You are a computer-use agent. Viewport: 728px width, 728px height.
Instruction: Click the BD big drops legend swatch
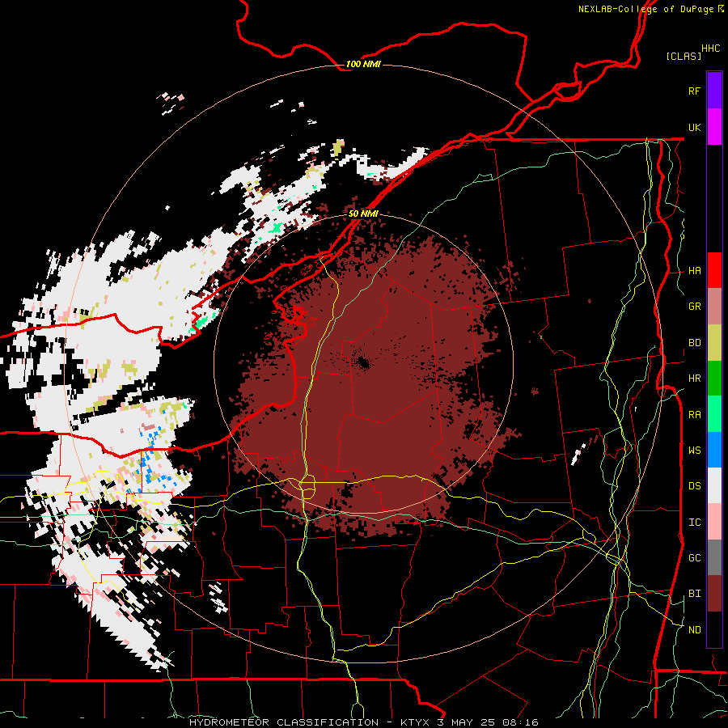pos(714,343)
